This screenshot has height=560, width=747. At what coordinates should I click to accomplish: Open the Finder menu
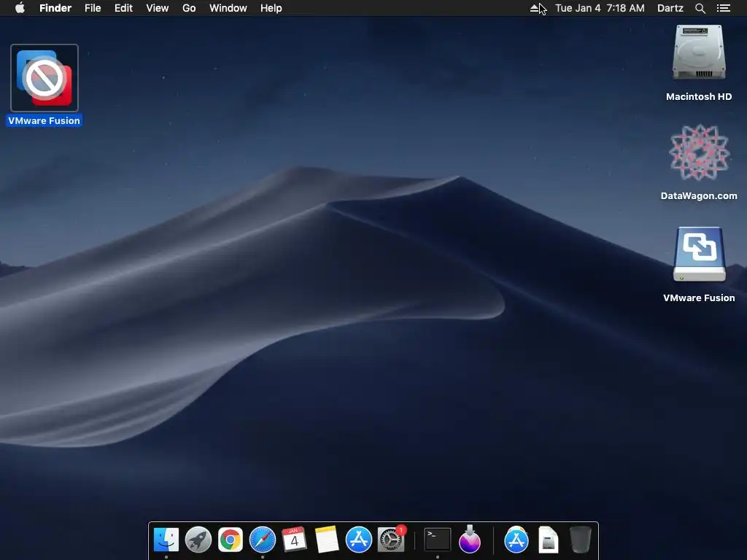point(55,8)
